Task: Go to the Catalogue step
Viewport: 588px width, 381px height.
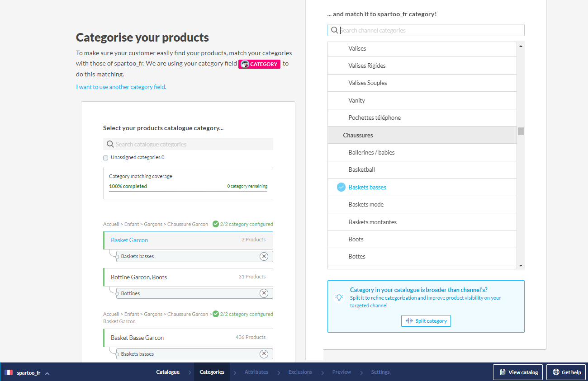Action: 168,372
